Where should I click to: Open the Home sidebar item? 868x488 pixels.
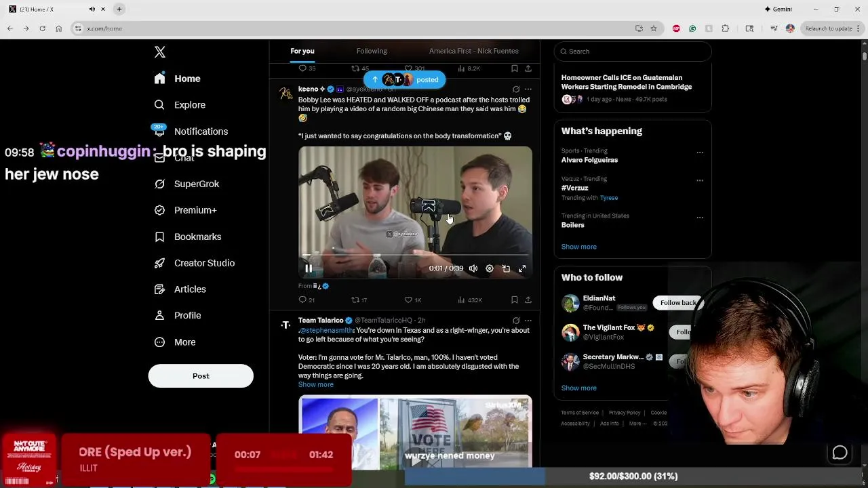[177, 79]
